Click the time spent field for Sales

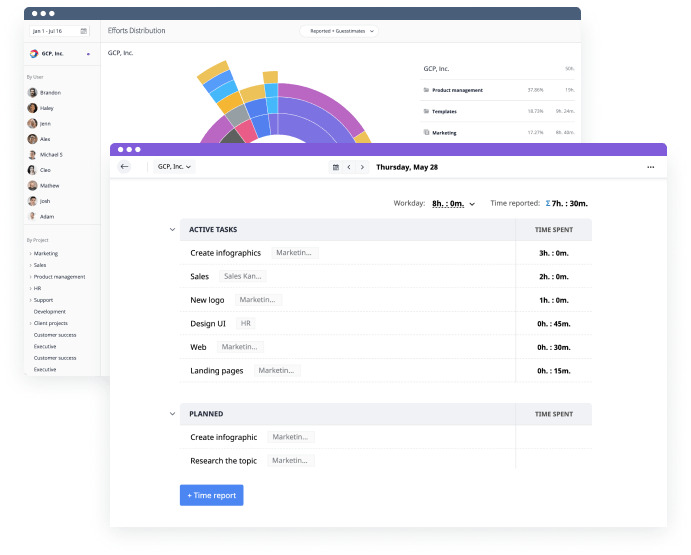click(553, 276)
